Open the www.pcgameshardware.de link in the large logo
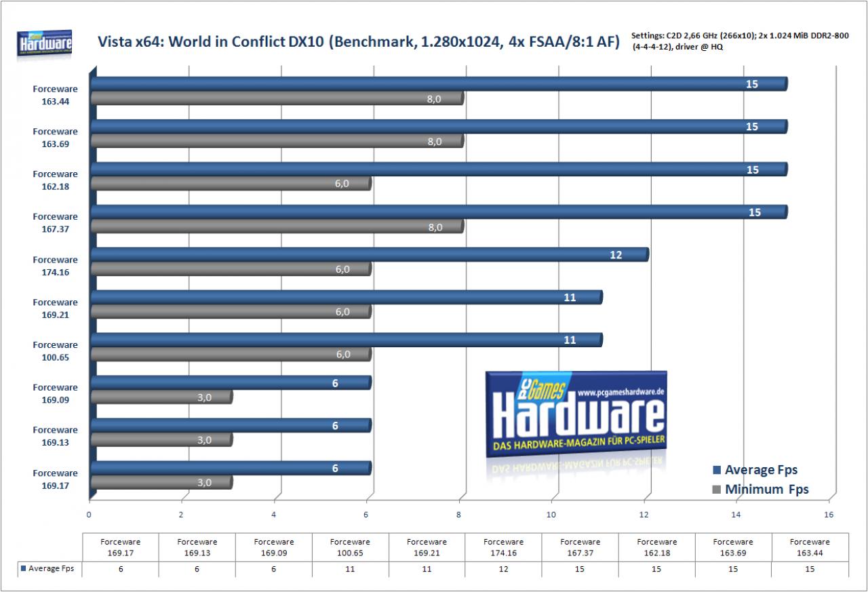868x592 pixels. [619, 392]
